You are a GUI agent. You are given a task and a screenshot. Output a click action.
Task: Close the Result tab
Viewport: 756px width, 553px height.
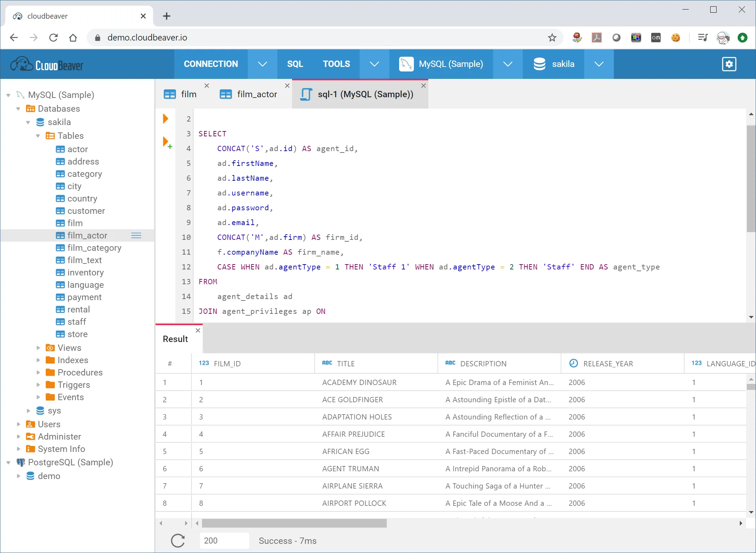[x=197, y=330]
